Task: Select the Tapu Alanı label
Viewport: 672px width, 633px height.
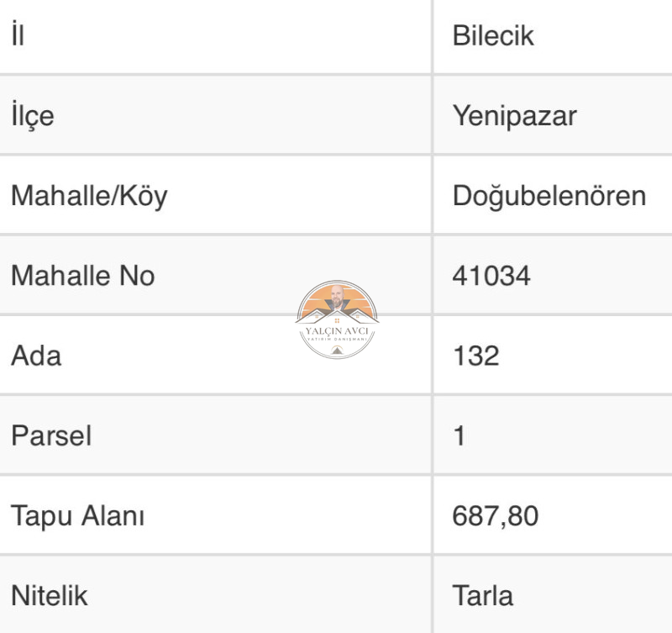Action: coord(77,515)
